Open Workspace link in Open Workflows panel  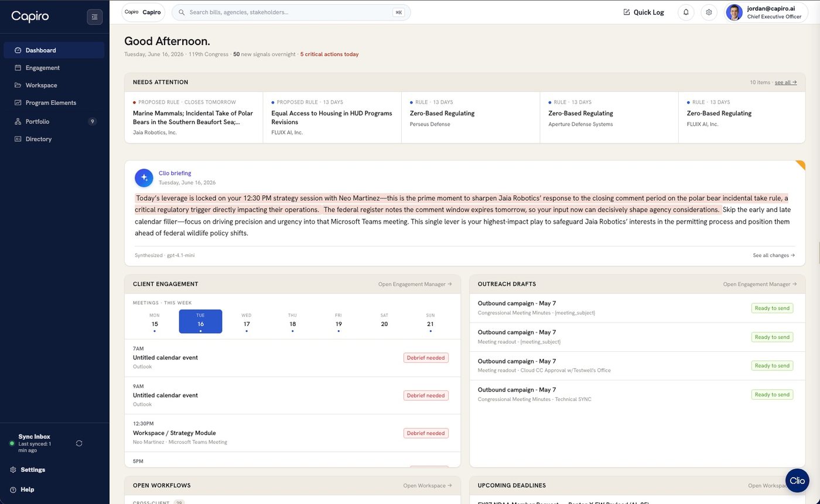pyautogui.click(x=428, y=486)
